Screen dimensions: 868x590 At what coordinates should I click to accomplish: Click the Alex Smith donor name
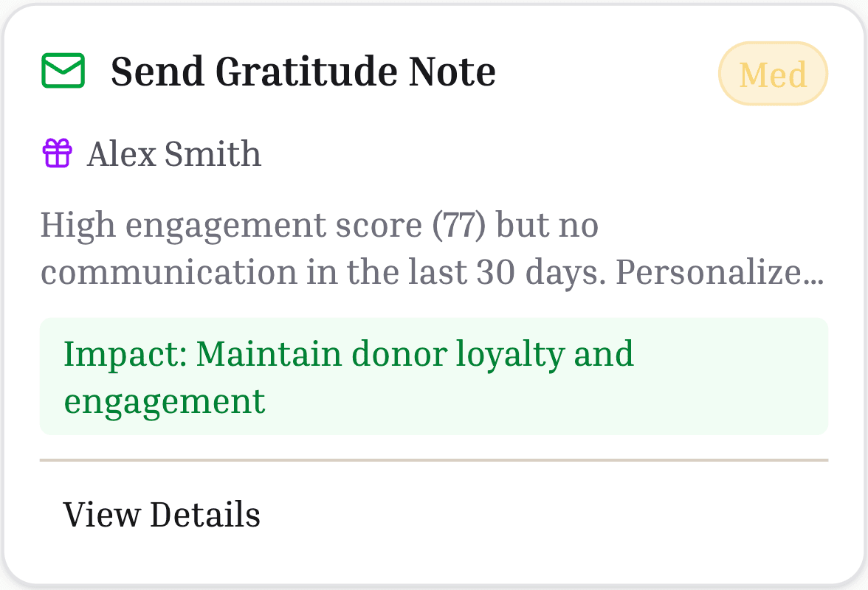point(174,154)
